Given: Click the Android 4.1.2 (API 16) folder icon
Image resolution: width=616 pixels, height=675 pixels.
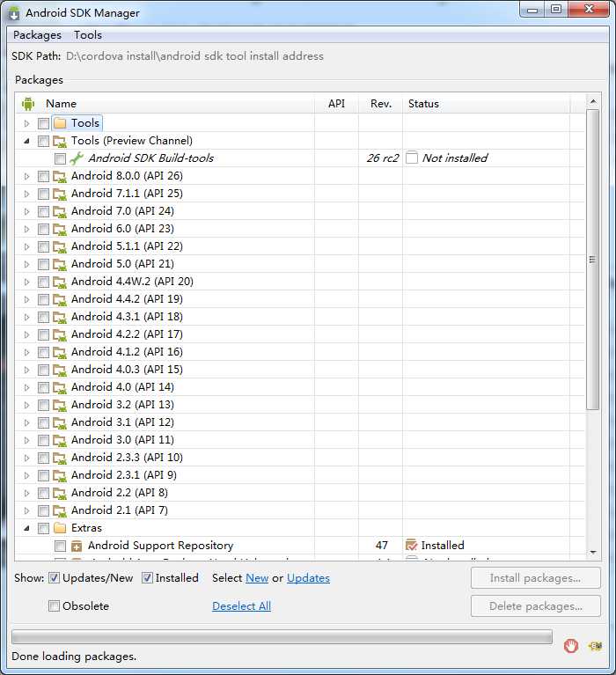Looking at the screenshot, I should [60, 353].
